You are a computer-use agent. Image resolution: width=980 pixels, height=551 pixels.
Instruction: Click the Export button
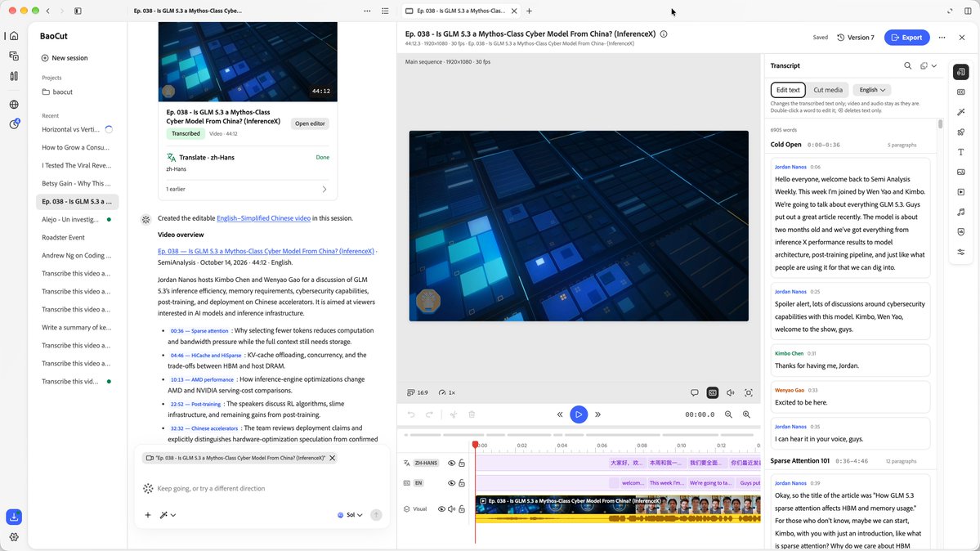click(x=906, y=38)
